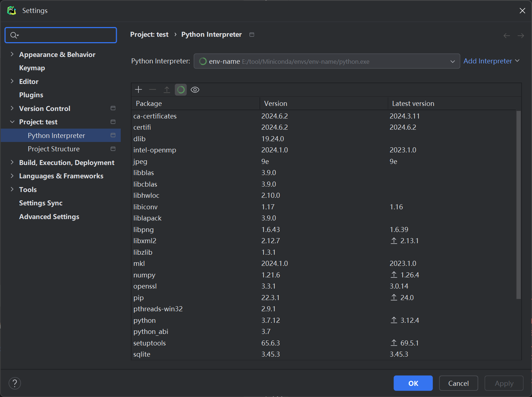Click project icon on Version Control row

tap(113, 108)
